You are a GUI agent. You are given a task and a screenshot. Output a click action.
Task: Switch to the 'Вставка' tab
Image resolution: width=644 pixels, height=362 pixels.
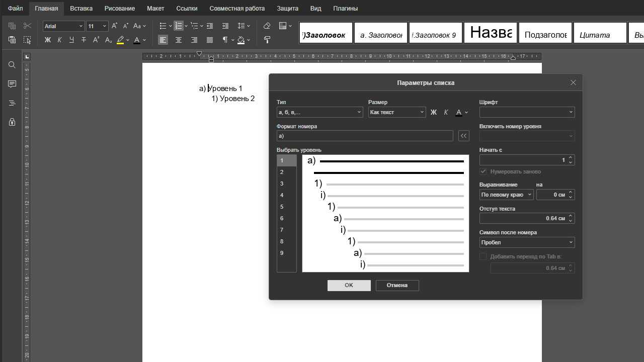pos(81,9)
